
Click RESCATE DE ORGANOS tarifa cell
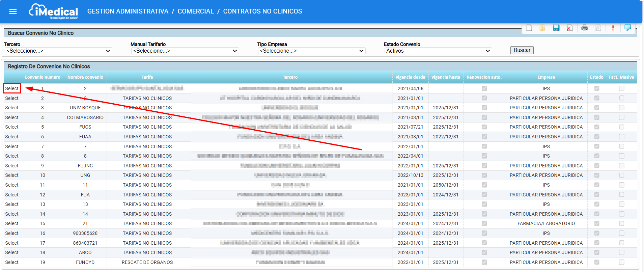pos(147,262)
